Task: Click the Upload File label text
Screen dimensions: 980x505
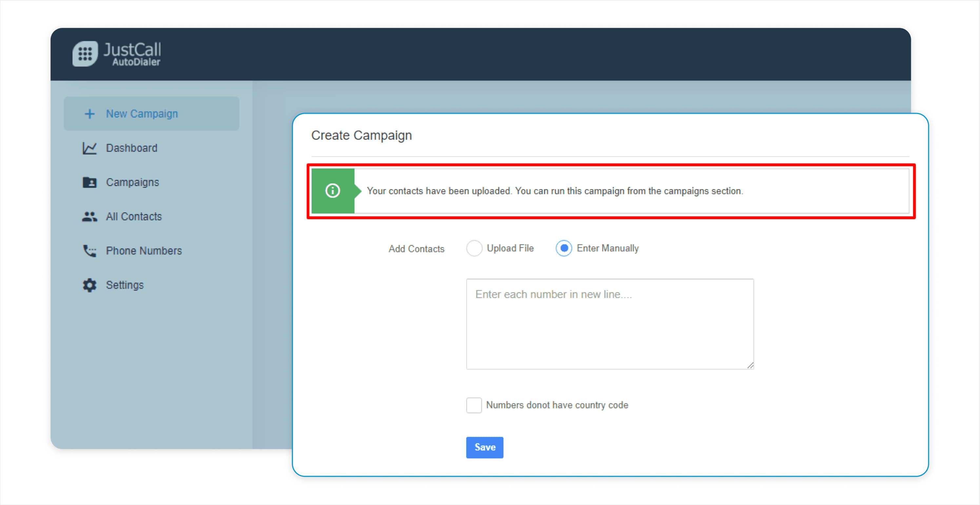Action: (x=510, y=248)
